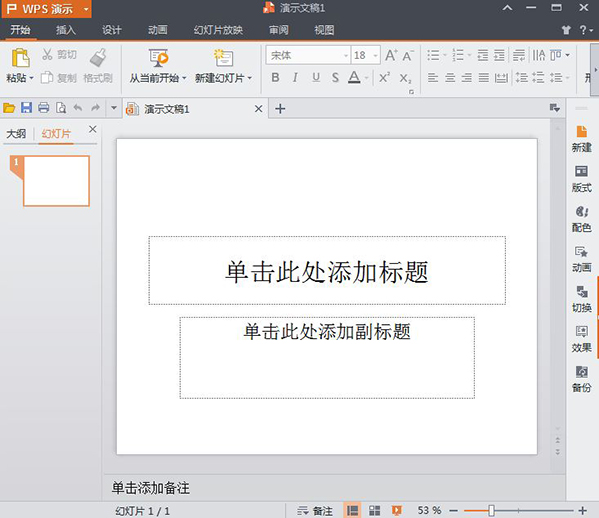
Task: Open the 新建幻灯片 dropdown arrow
Action: [250, 78]
